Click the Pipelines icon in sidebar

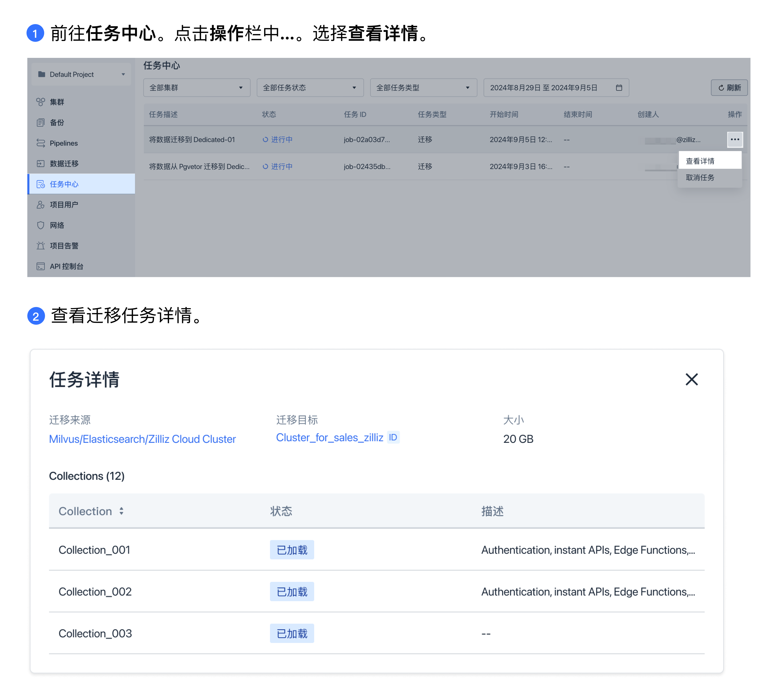click(x=40, y=143)
